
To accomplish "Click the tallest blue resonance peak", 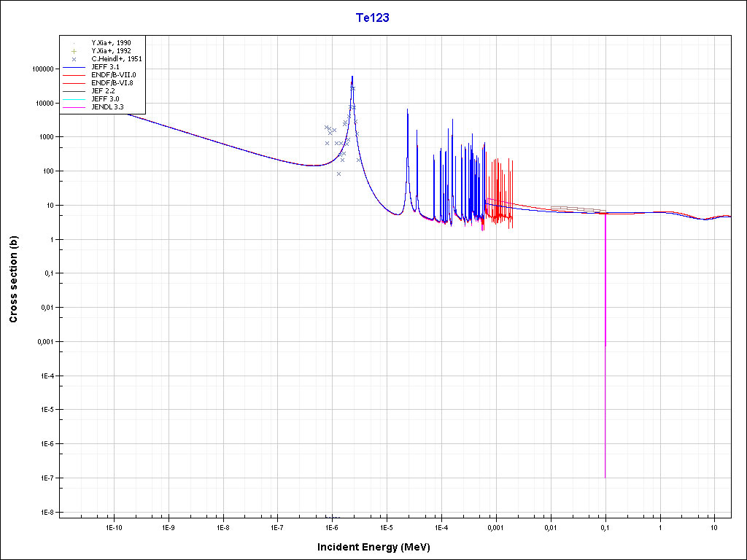I will click(352, 77).
